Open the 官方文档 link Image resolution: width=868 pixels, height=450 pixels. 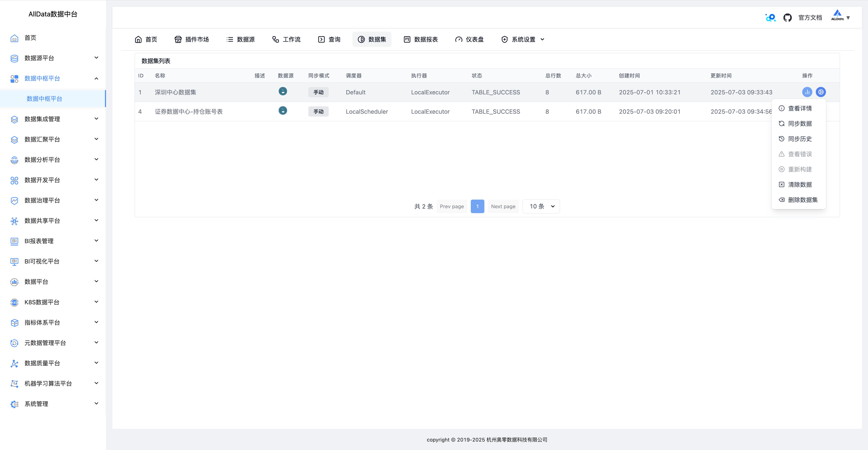coord(810,17)
